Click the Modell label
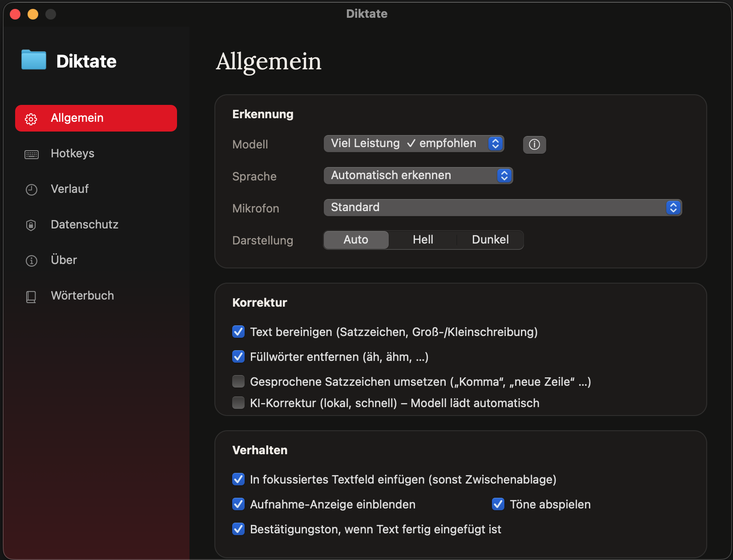The image size is (733, 560). tap(250, 144)
